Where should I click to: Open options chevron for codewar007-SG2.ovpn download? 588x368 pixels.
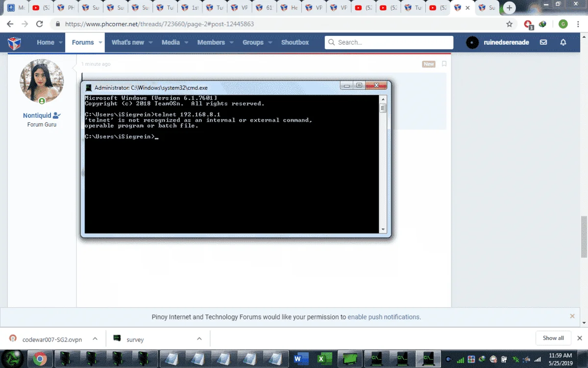[95, 339]
